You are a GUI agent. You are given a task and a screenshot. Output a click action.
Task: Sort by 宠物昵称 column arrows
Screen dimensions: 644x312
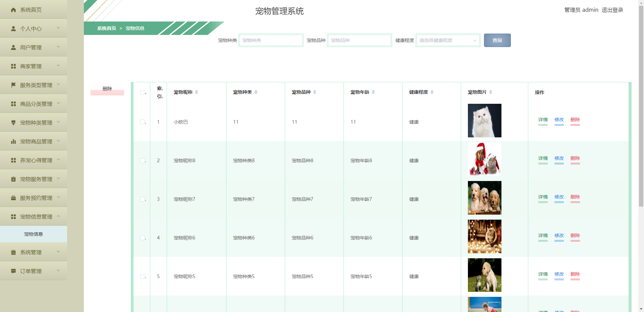point(197,92)
